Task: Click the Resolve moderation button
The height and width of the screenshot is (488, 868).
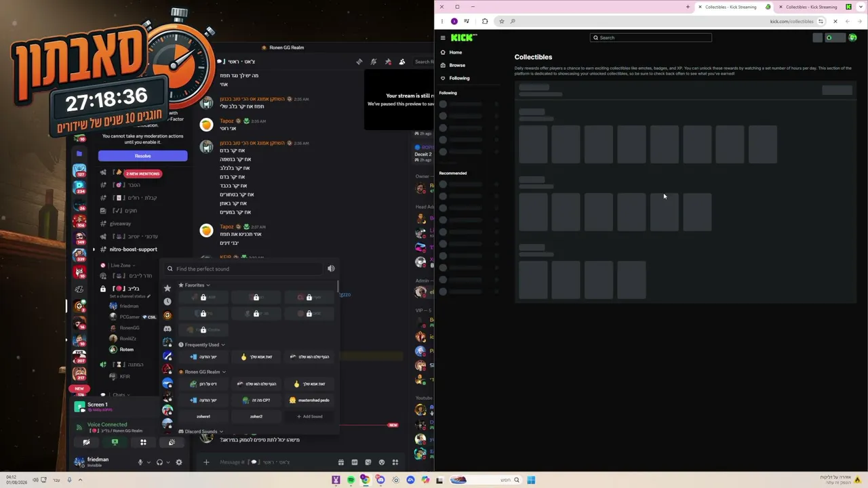Action: (x=142, y=156)
